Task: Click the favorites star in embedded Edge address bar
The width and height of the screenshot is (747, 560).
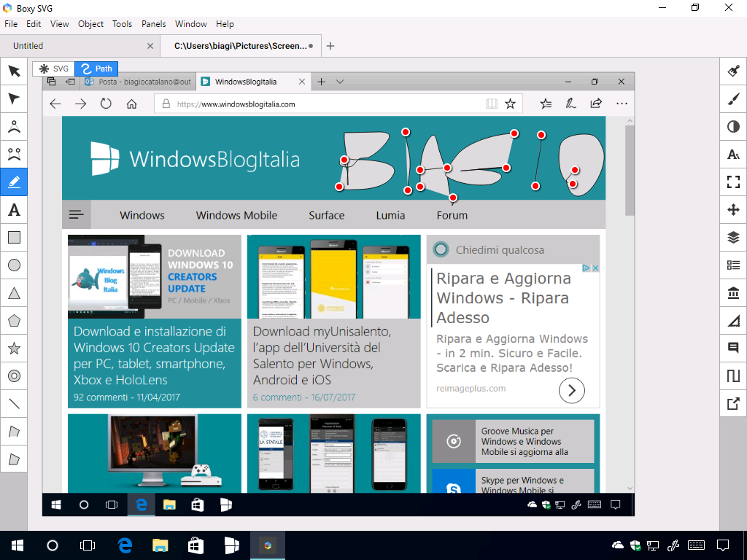Action: pos(510,104)
